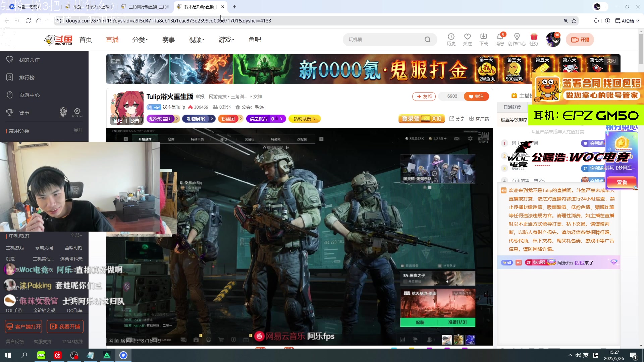The image size is (644, 362).
Task: Go to 首页 nav item
Action: pos(86,40)
